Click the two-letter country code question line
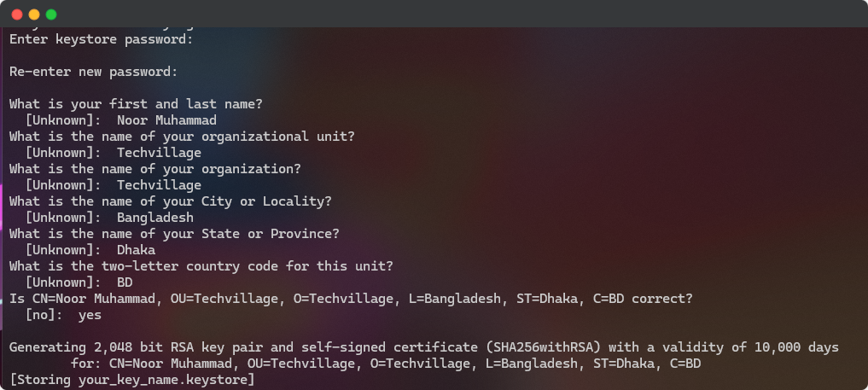 201,266
